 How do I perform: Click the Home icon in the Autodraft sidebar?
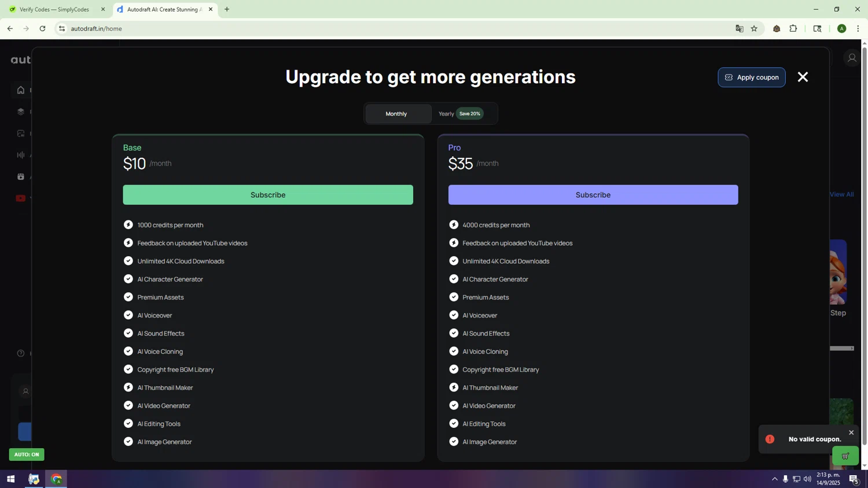coord(21,90)
